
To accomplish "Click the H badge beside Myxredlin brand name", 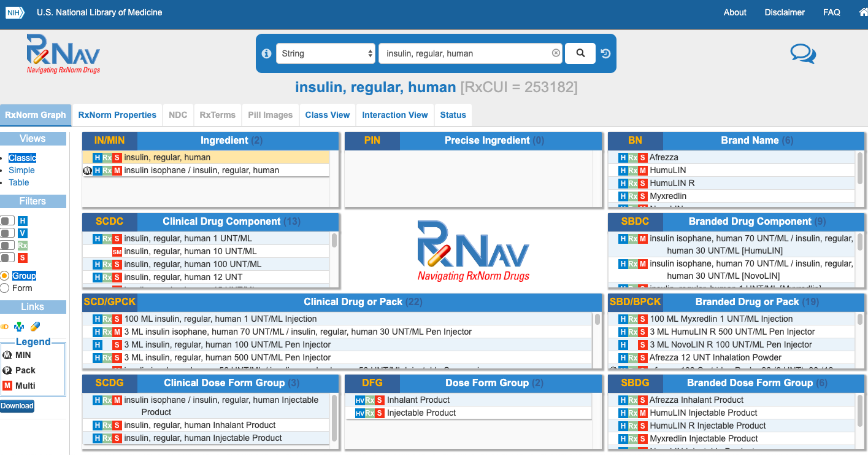I will click(623, 196).
